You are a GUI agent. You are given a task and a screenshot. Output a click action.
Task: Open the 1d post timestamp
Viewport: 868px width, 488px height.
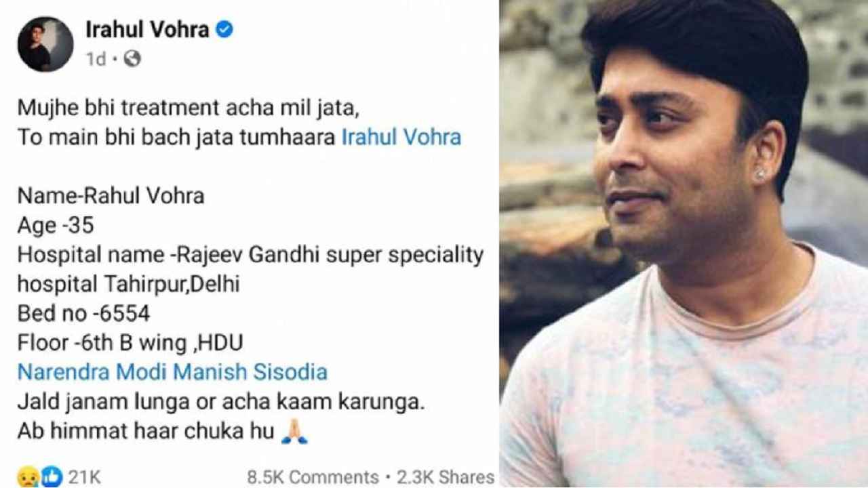tap(96, 60)
